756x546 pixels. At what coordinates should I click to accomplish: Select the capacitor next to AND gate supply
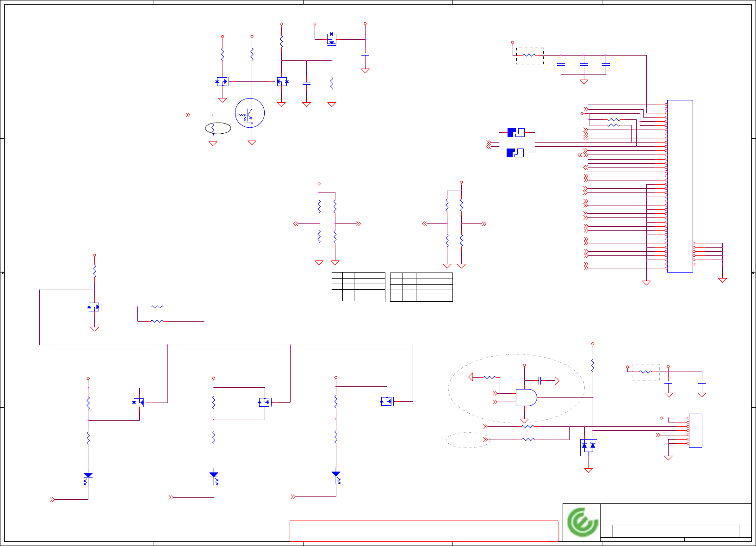pyautogui.click(x=539, y=380)
